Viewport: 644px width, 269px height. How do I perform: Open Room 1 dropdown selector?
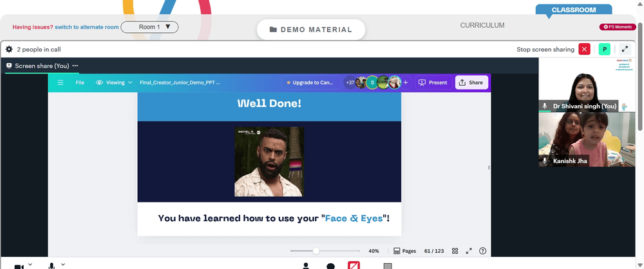(149, 27)
